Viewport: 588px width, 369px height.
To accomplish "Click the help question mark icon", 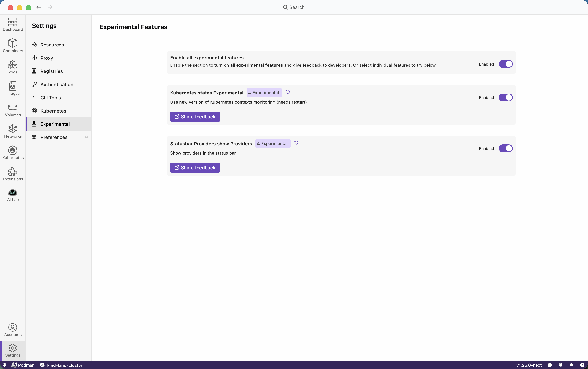I will click(582, 365).
